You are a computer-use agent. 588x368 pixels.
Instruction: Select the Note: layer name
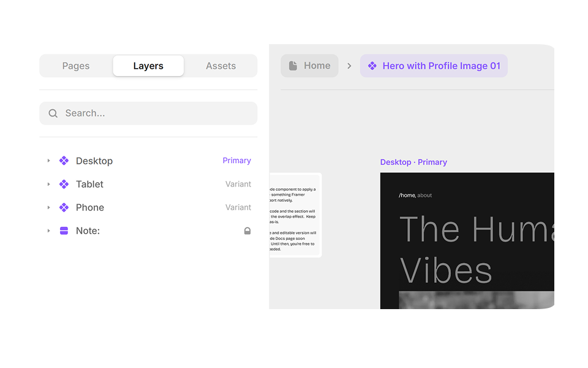tap(88, 231)
